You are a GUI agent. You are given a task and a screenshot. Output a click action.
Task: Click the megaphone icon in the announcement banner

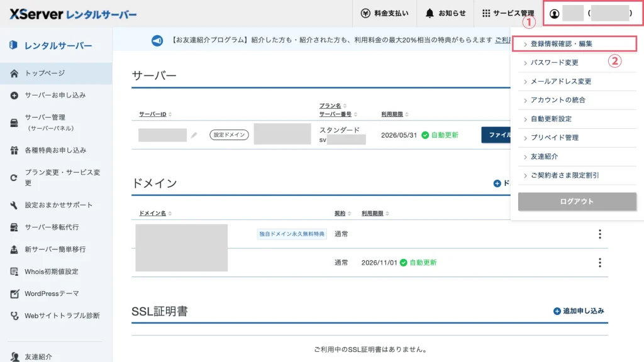pyautogui.click(x=157, y=40)
